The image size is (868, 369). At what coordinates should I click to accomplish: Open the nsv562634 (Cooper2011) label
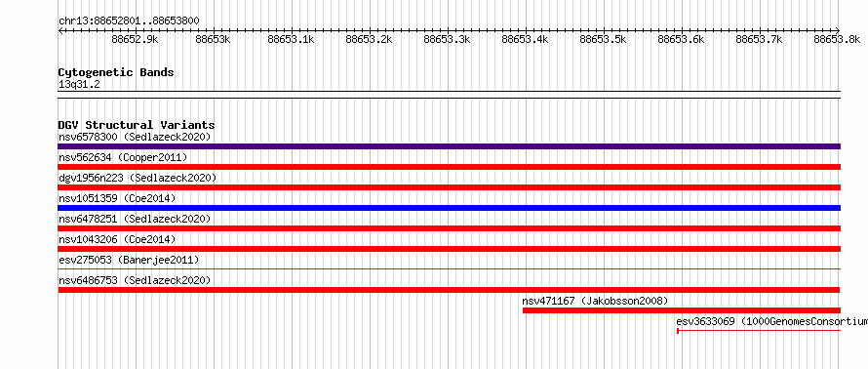click(x=123, y=157)
